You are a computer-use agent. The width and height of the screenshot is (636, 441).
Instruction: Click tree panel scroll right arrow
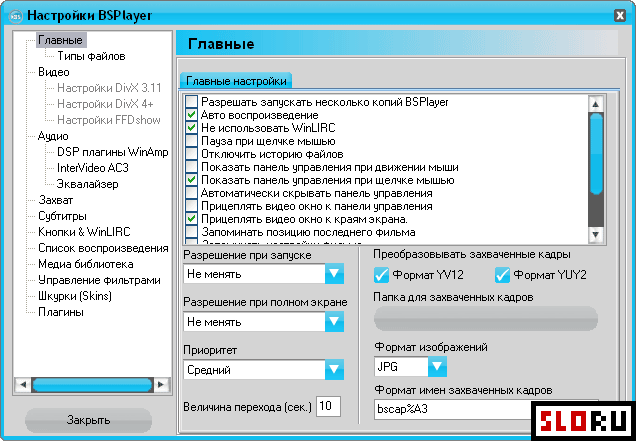tap(161, 384)
